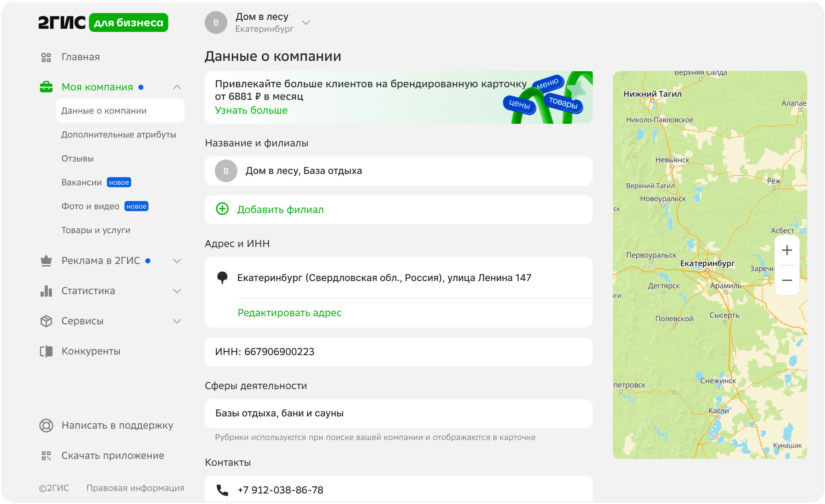
Task: Click Базы отдыха, бани и сауны rubric
Action: 399,413
